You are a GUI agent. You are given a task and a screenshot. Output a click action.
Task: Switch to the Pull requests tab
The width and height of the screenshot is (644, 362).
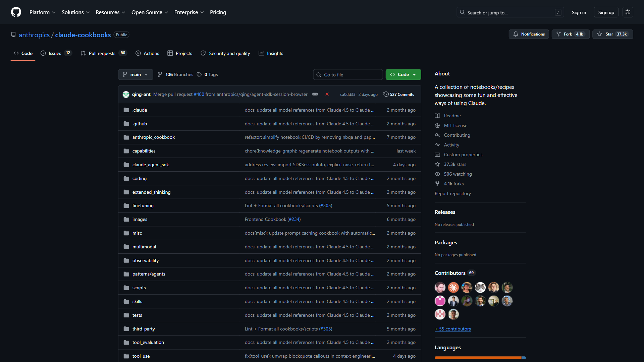(103, 53)
